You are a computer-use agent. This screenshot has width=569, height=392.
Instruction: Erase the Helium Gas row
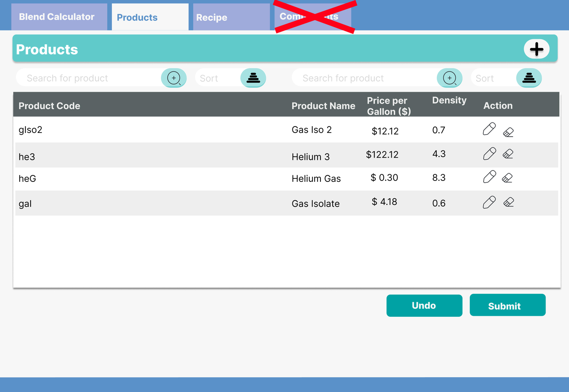click(507, 178)
